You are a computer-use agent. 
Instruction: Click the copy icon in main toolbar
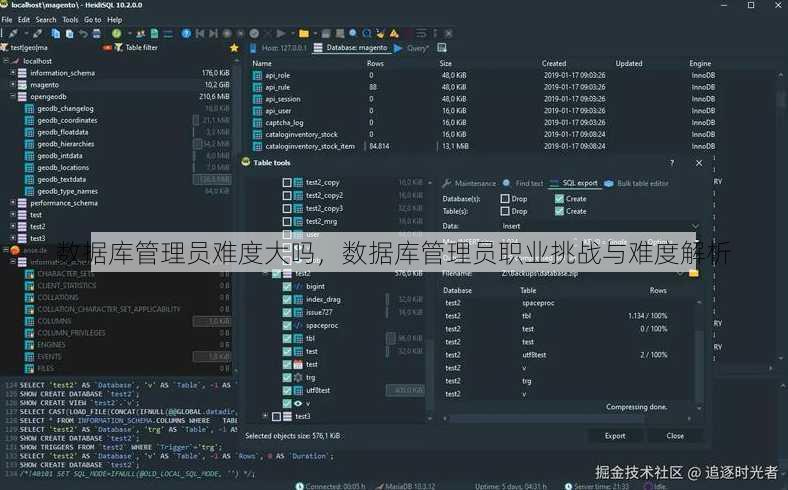(56, 33)
